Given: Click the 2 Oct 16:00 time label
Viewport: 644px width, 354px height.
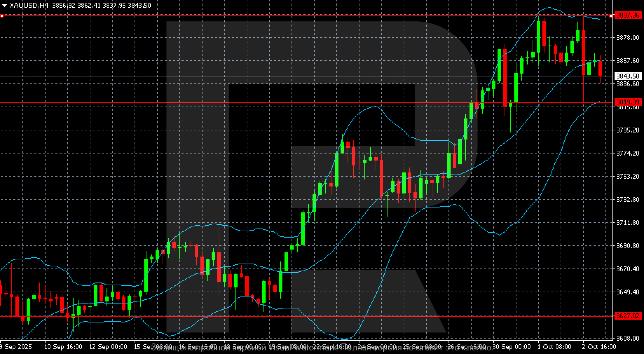Looking at the screenshot, I should click(x=599, y=347).
